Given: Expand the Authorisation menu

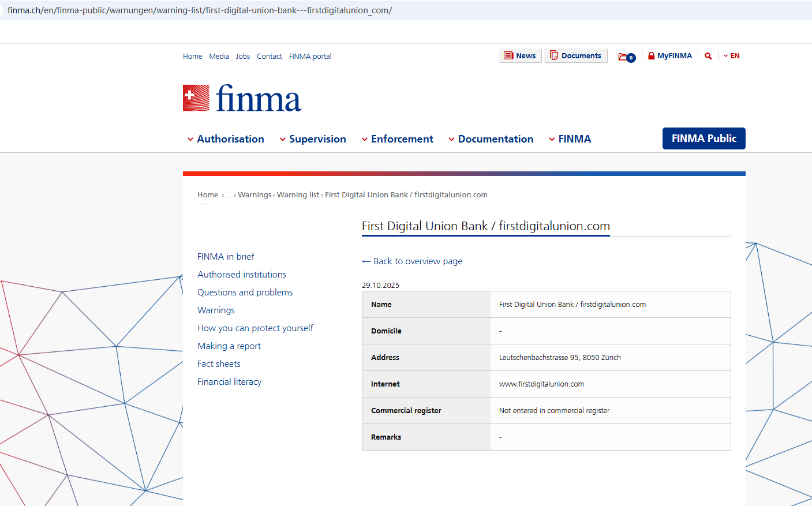Looking at the screenshot, I should (x=226, y=139).
